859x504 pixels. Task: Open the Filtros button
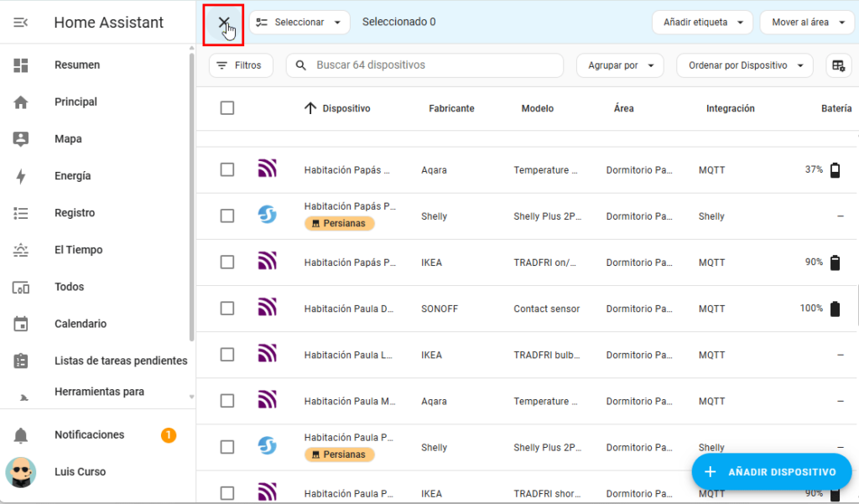tap(241, 65)
